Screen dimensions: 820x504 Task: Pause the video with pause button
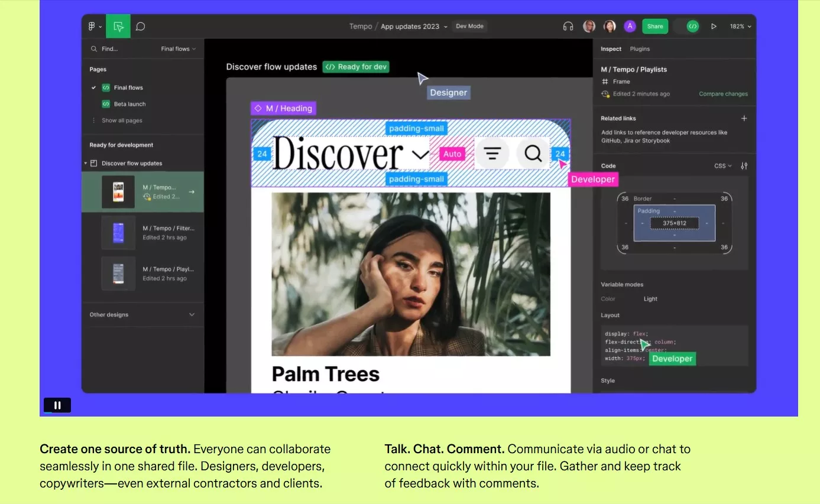(57, 405)
